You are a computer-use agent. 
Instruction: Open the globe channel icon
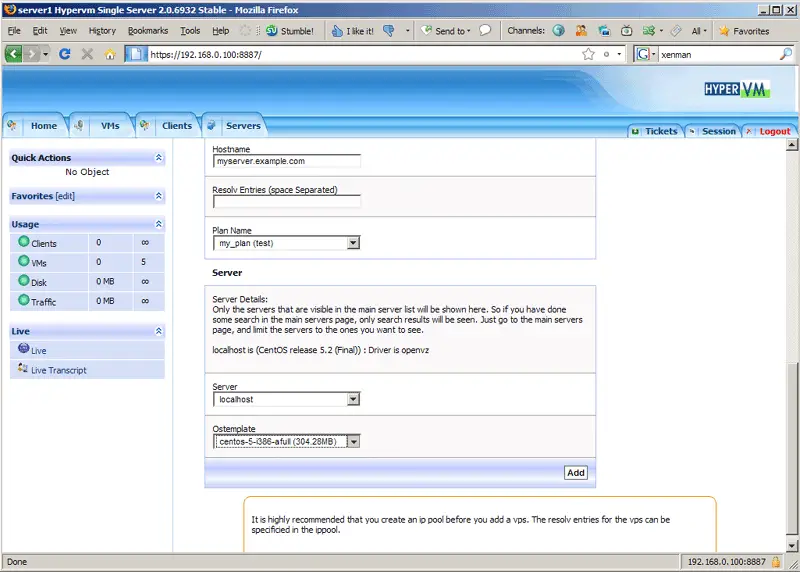559,31
